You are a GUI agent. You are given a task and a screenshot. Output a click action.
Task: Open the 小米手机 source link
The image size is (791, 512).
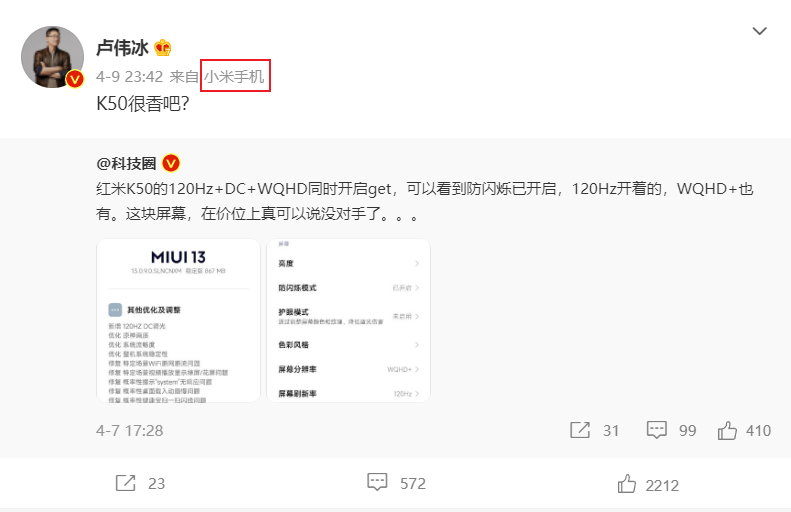[234, 76]
